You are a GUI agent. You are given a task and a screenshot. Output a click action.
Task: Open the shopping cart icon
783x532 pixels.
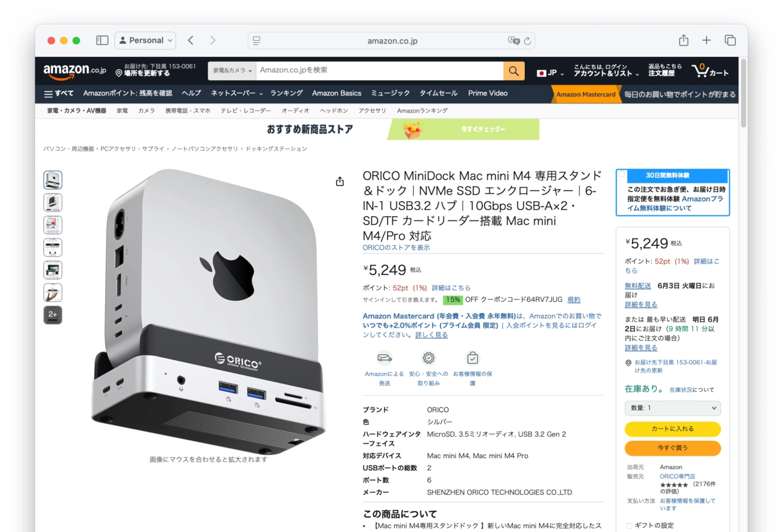coord(710,71)
